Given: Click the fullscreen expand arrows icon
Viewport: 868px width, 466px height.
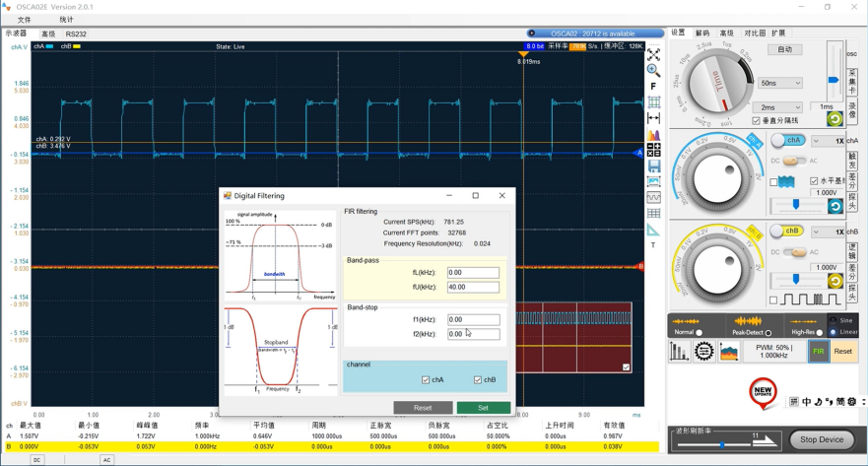Looking at the screenshot, I should pyautogui.click(x=653, y=55).
